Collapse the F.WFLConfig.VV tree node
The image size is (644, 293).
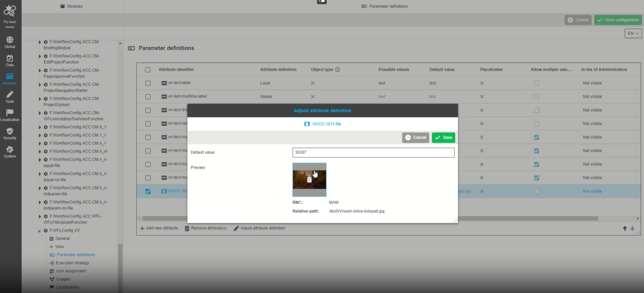(x=39, y=231)
